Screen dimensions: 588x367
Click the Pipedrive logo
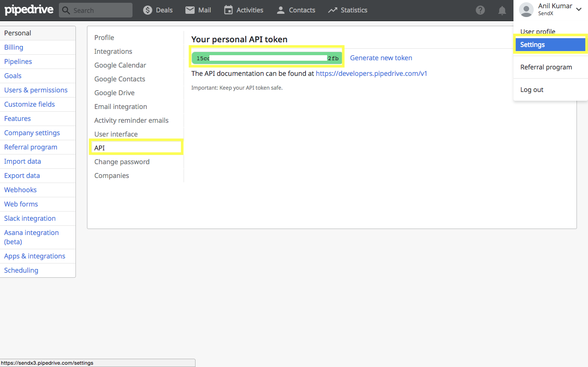click(29, 10)
